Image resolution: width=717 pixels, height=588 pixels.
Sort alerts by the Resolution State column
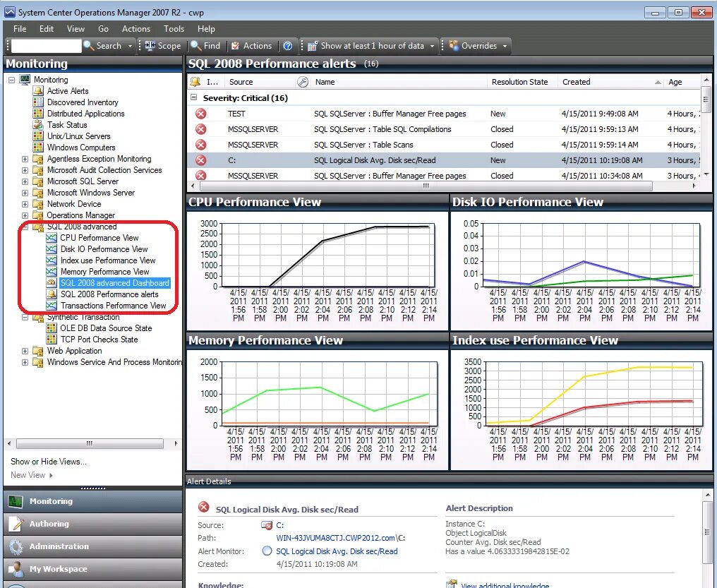point(519,82)
